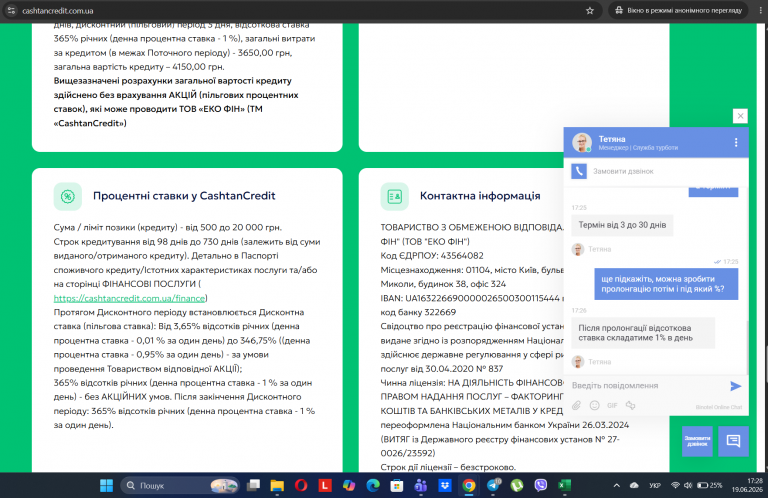The height and width of the screenshot is (498, 768).
Task: Click the incognito mode indicator
Action: (678, 10)
